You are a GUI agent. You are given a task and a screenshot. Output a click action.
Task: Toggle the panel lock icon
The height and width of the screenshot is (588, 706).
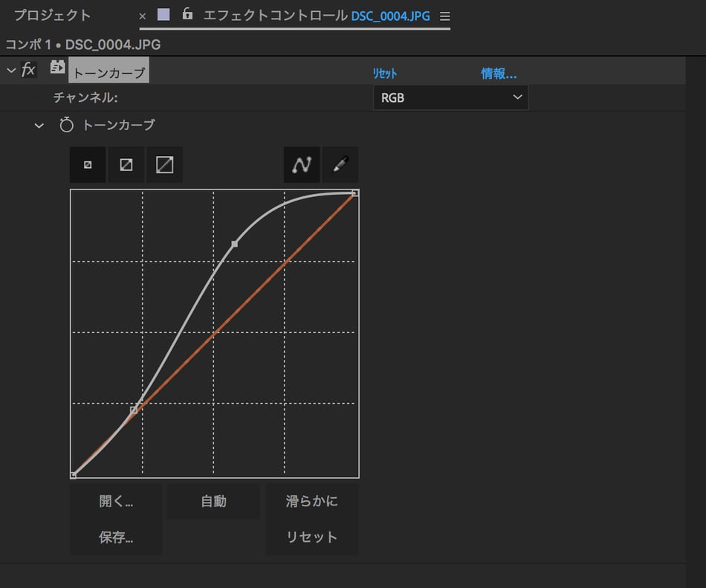click(188, 15)
